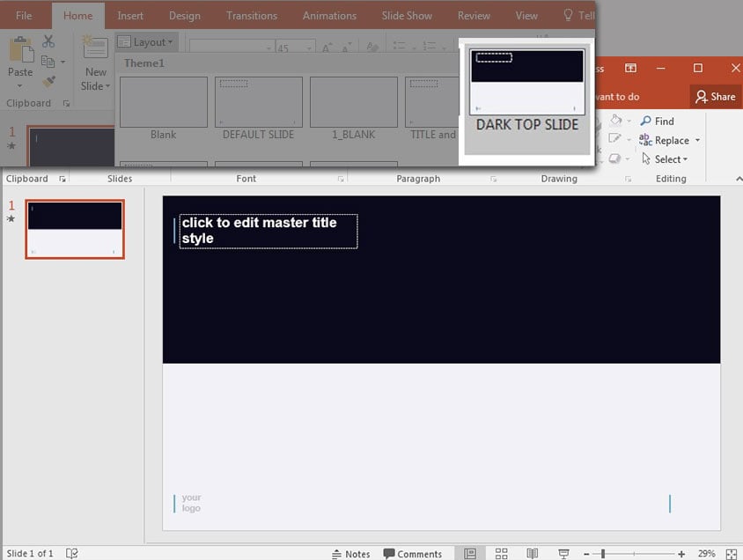
Task: Open the Layout dropdown
Action: pyautogui.click(x=146, y=42)
